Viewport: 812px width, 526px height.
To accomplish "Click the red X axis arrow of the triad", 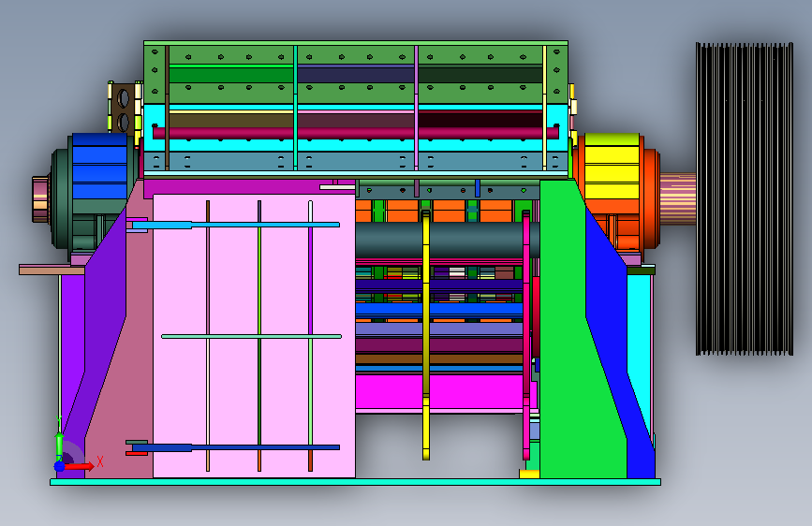I will tap(80, 466).
